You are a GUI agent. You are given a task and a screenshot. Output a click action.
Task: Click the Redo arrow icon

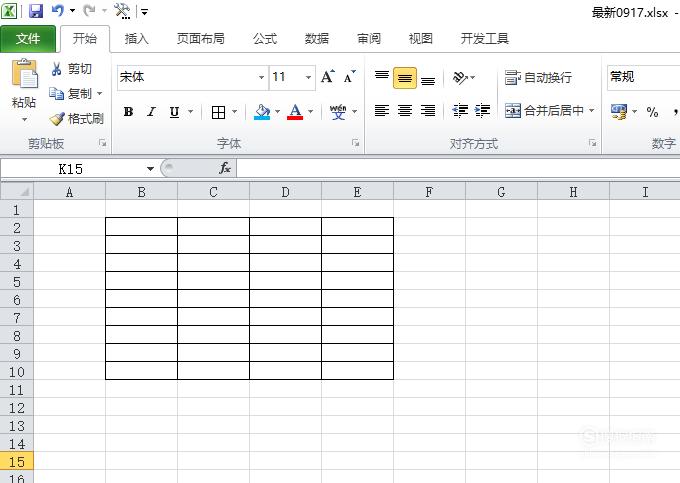click(x=89, y=10)
